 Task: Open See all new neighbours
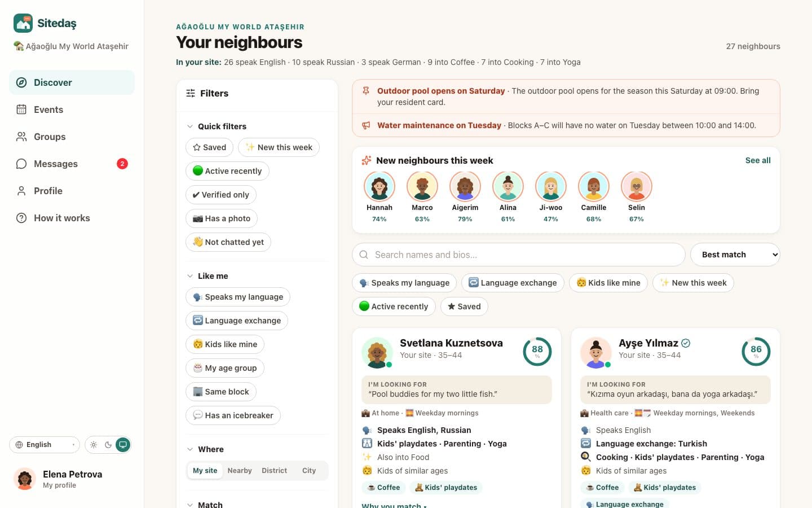click(758, 160)
